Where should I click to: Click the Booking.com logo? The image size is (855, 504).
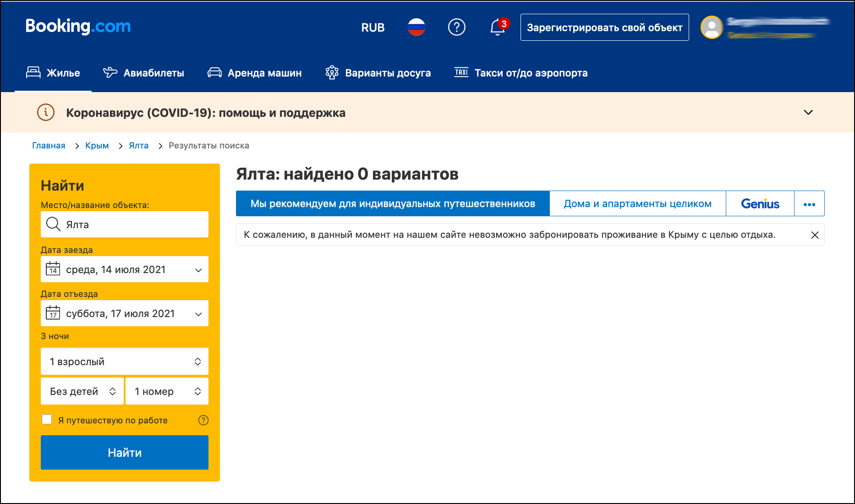point(78,27)
